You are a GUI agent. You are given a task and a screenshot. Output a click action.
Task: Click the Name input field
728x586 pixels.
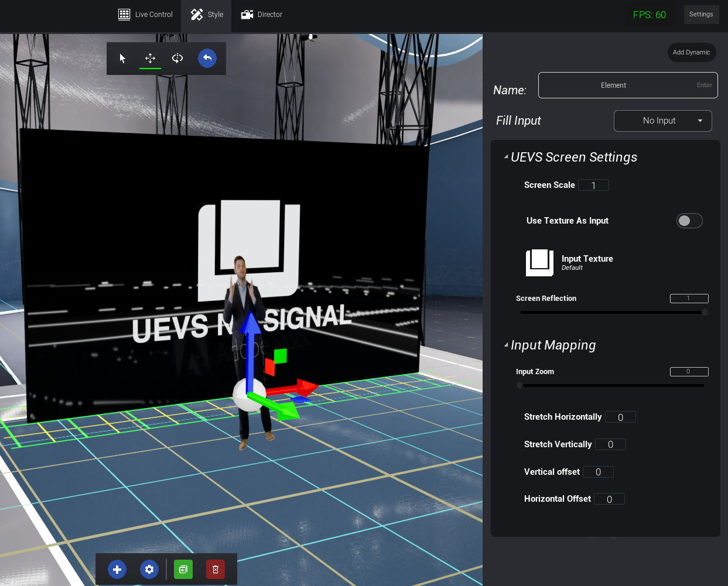(x=628, y=85)
